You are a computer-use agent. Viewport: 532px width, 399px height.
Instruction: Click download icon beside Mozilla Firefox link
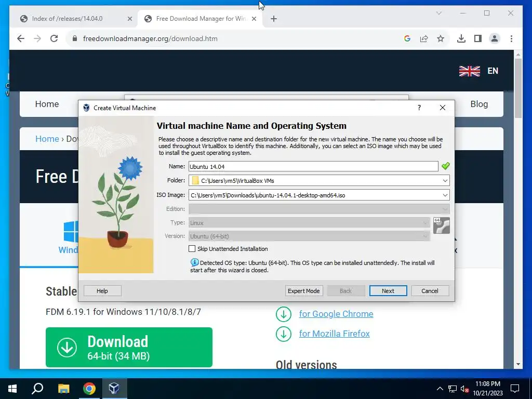[284, 334]
